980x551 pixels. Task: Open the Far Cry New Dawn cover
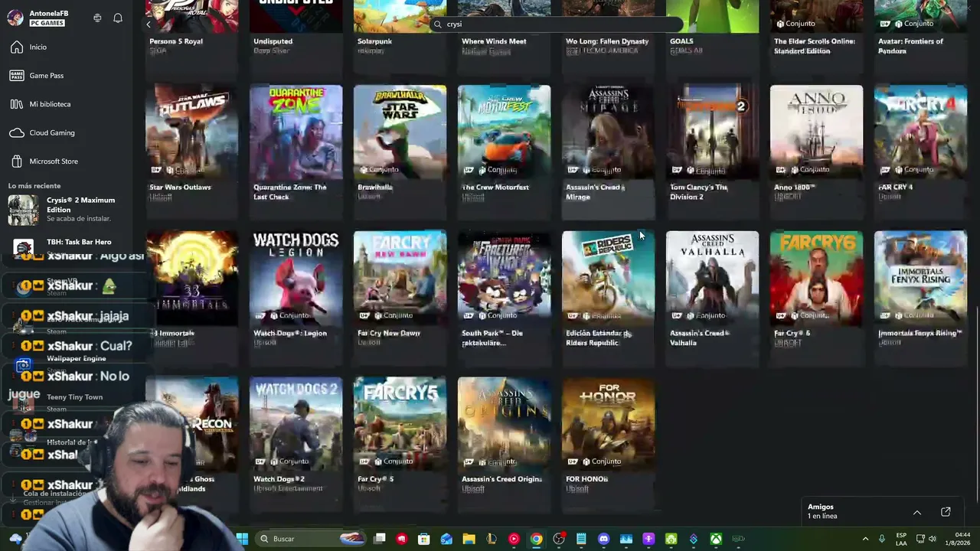(x=400, y=278)
